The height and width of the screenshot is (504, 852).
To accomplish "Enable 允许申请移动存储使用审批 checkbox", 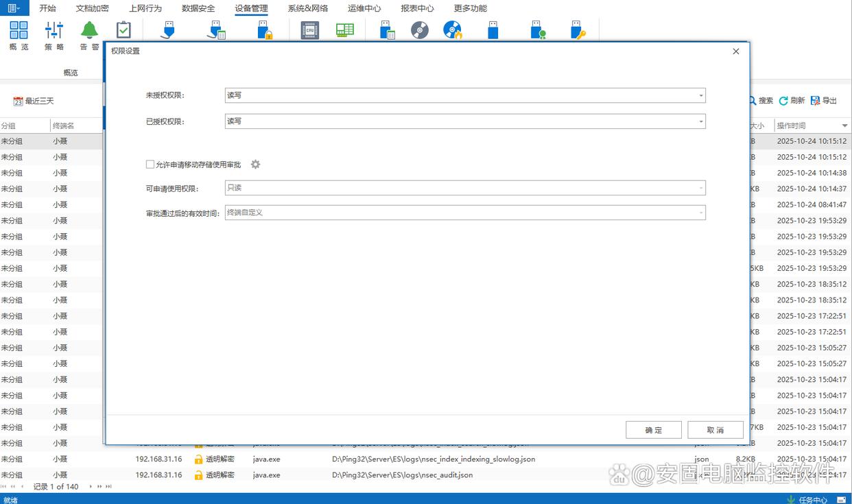I will (150, 165).
